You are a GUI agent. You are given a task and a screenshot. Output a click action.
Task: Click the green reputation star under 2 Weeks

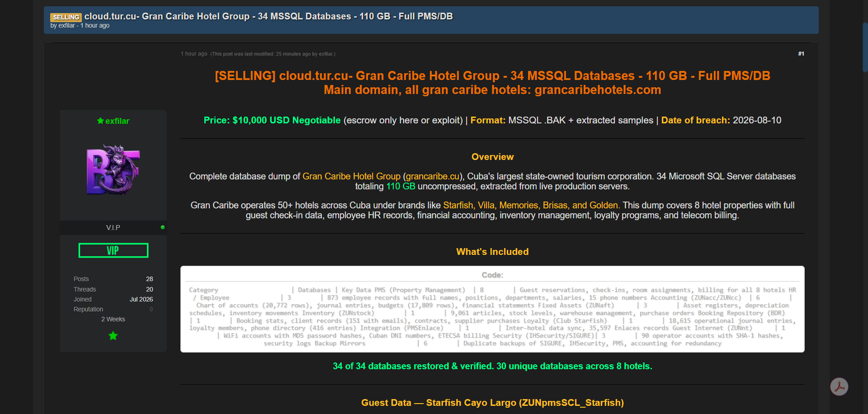pos(113,336)
